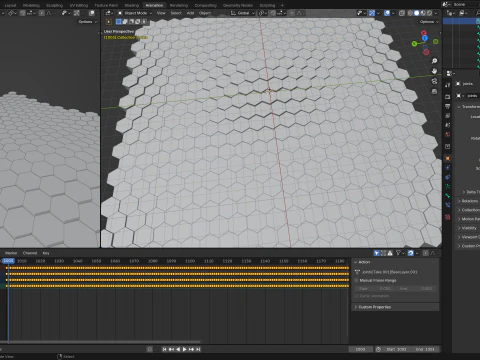This screenshot has width=480, height=360.
Task: Open object types visibility dropdown
Action: point(361,13)
